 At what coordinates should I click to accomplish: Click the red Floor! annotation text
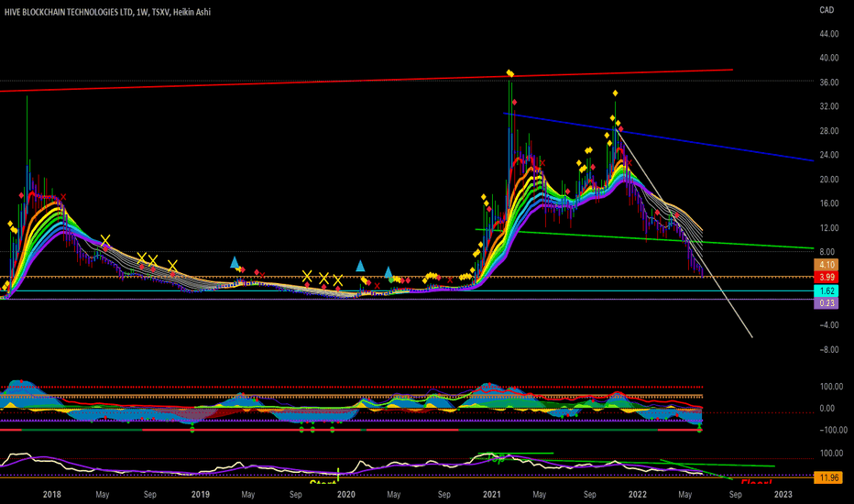pos(757,483)
